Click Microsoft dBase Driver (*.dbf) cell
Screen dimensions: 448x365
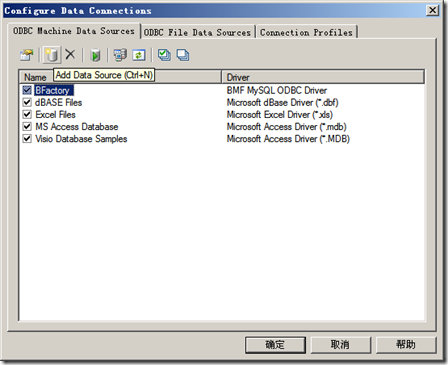pyautogui.click(x=283, y=102)
